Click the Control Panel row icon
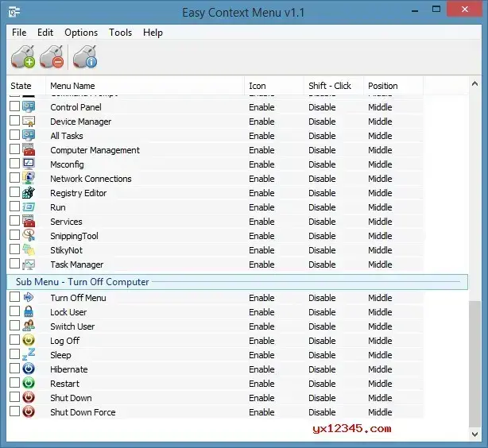The height and width of the screenshot is (448, 488). 29,106
